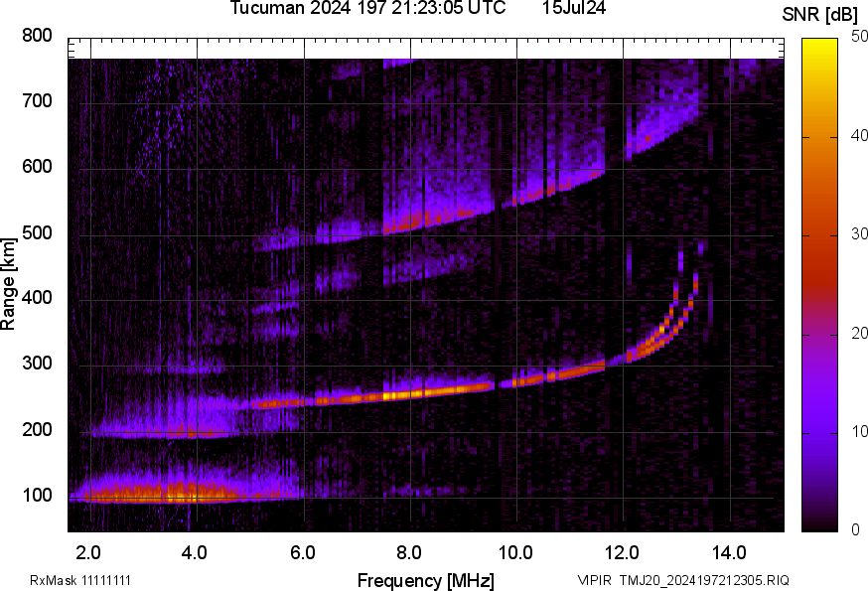Screen dimensions: 868x591
Task: Click frequency tick label '6.0'
Action: point(302,553)
